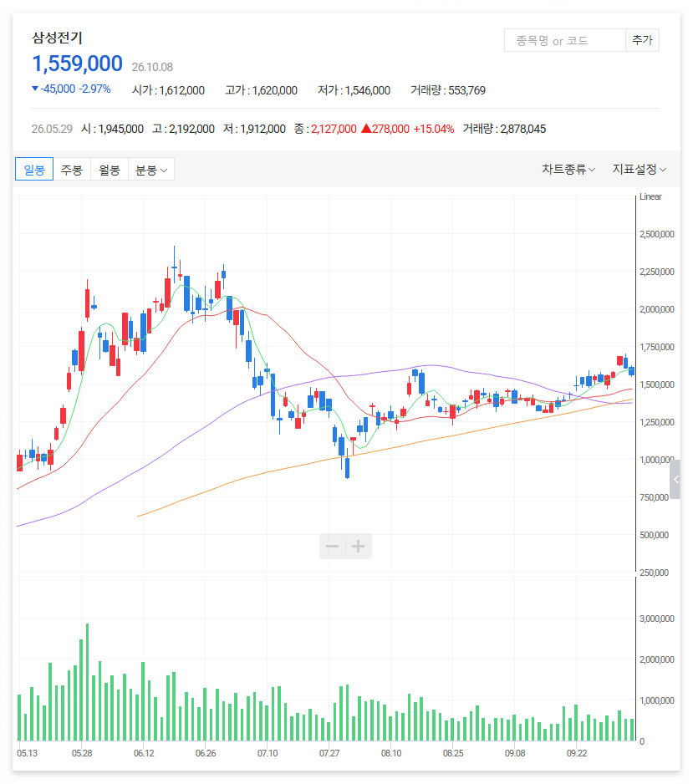Click the current price 1,559,000
Screen dimensions: 693x784
(x=78, y=64)
